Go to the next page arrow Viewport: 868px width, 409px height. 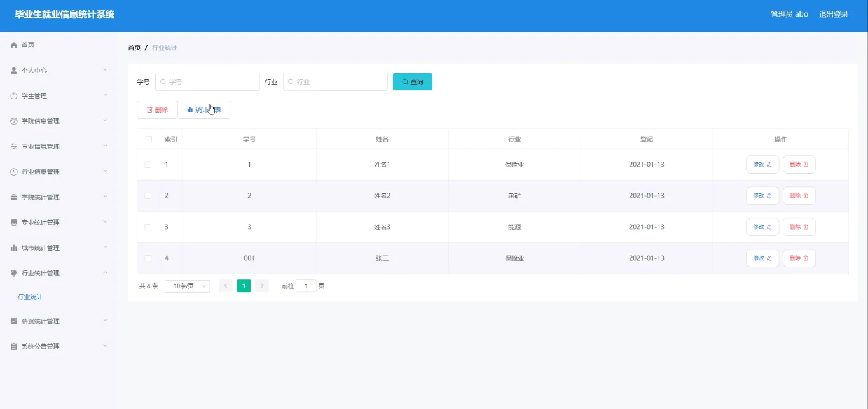tap(262, 286)
